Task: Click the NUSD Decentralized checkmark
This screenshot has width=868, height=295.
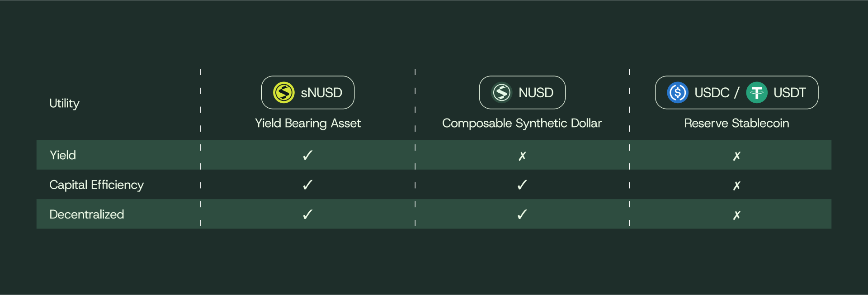Action: click(522, 214)
